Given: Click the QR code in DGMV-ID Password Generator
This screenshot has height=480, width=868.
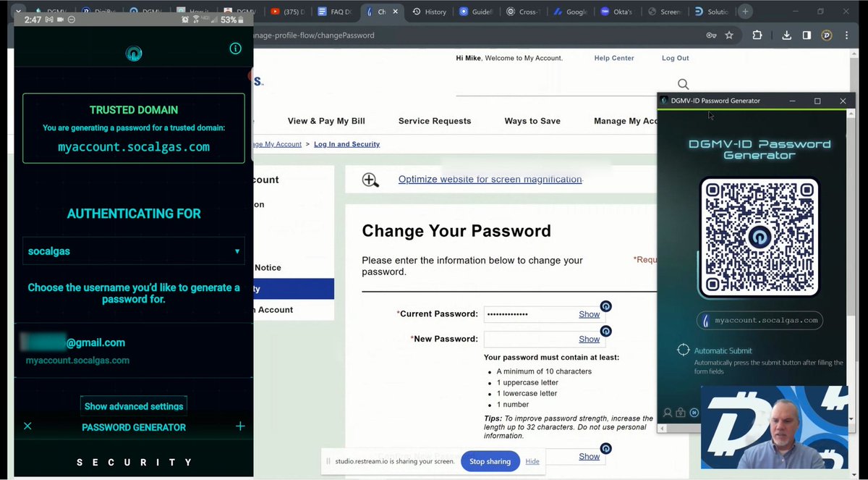Looking at the screenshot, I should 759,237.
